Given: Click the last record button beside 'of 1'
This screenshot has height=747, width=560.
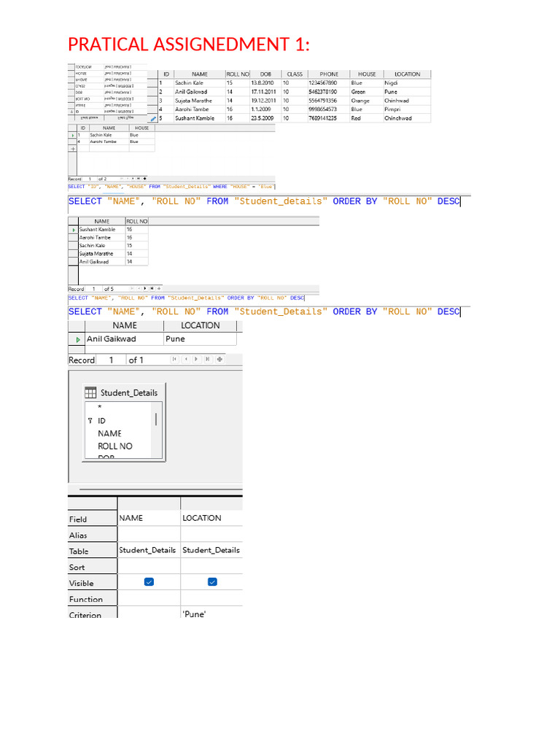Looking at the screenshot, I should tap(208, 359).
